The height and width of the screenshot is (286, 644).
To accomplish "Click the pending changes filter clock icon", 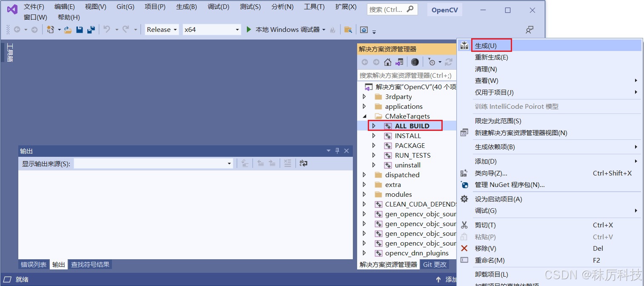I will [432, 62].
